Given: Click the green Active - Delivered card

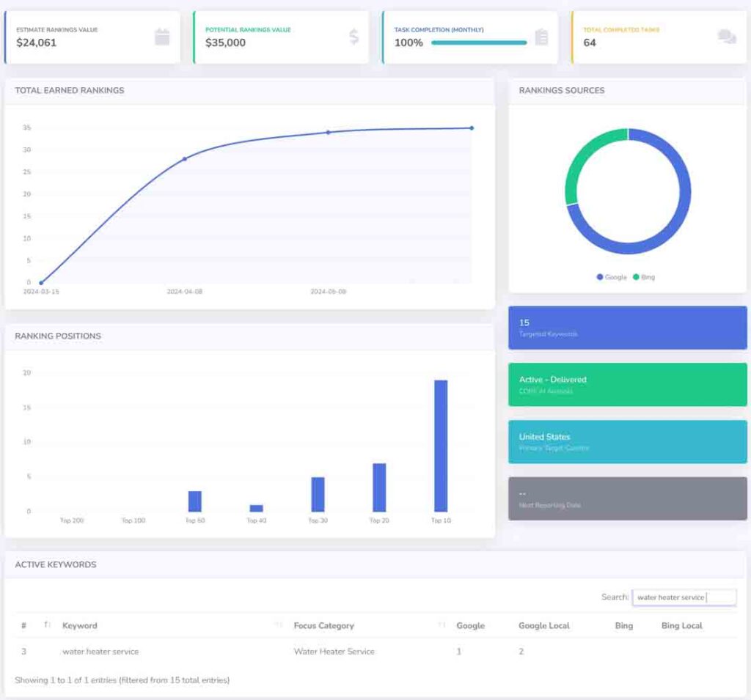Looking at the screenshot, I should point(627,385).
